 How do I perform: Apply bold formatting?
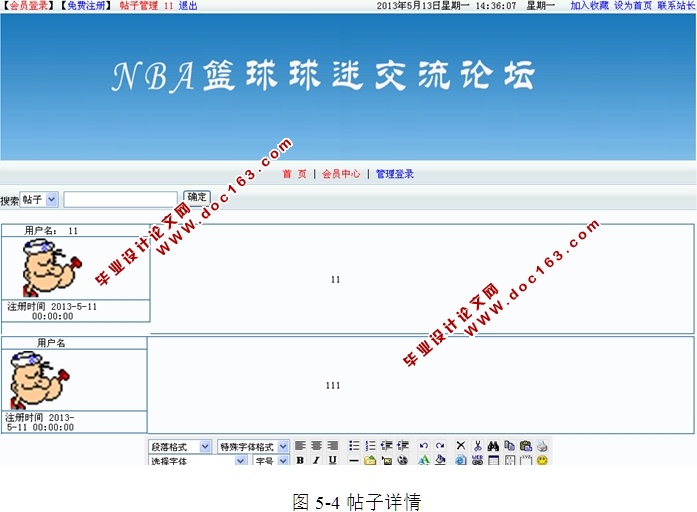coord(300,460)
